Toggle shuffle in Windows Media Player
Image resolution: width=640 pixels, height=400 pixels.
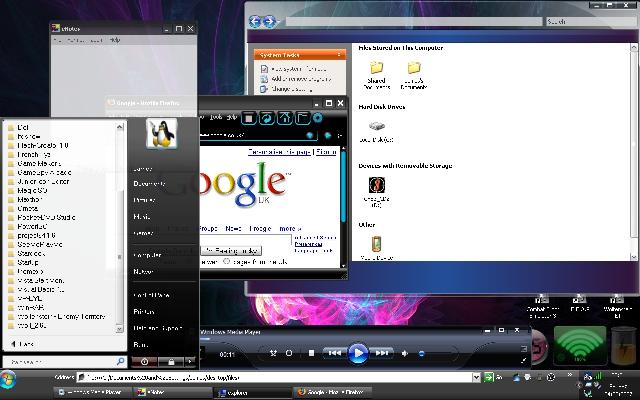(273, 353)
